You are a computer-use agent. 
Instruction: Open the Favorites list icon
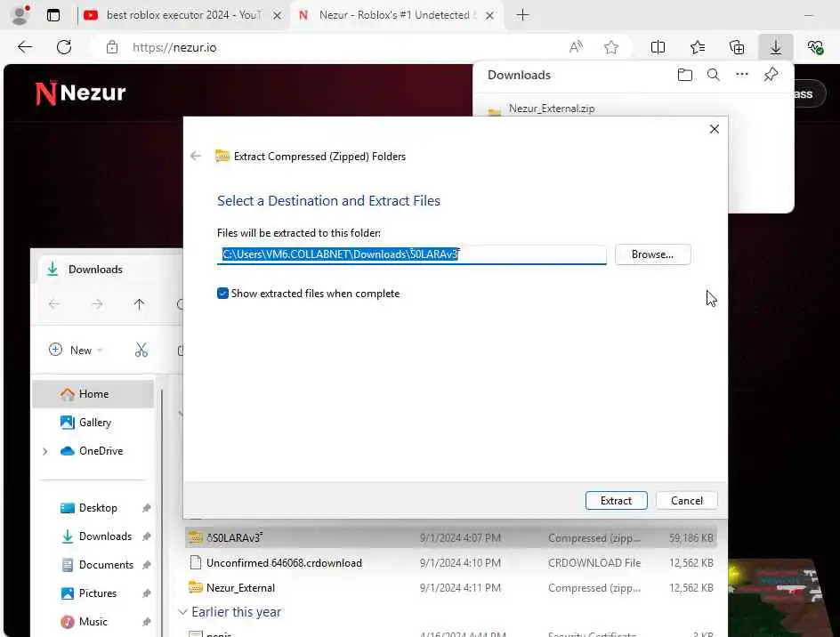point(698,47)
